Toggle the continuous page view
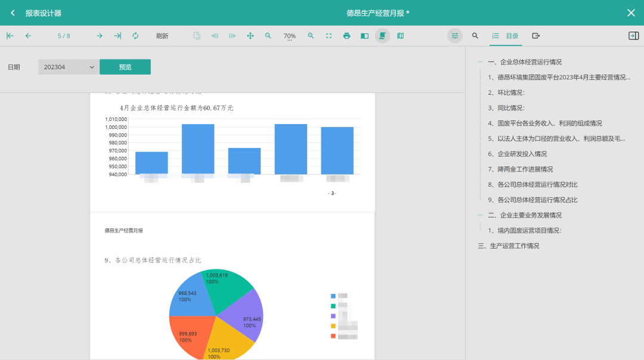644x360 pixels. click(x=382, y=36)
